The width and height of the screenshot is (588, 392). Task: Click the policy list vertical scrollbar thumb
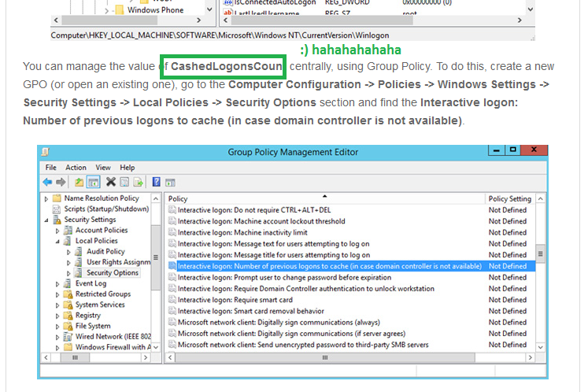tap(540, 254)
